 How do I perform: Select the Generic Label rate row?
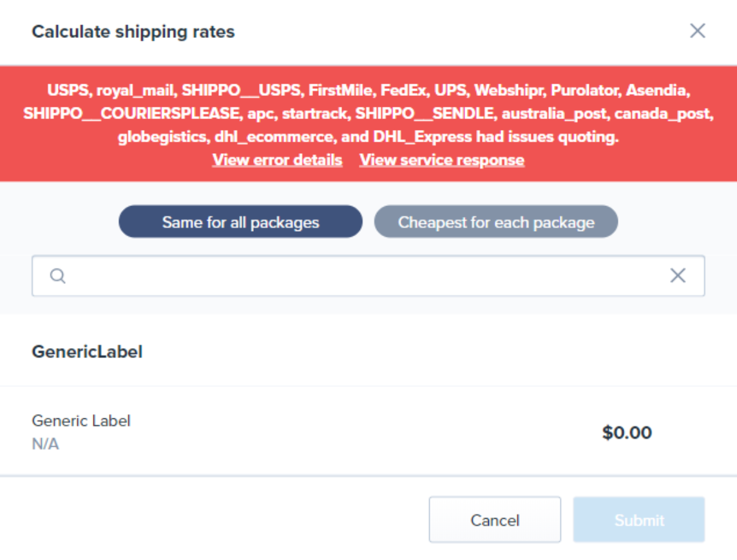(x=322, y=432)
